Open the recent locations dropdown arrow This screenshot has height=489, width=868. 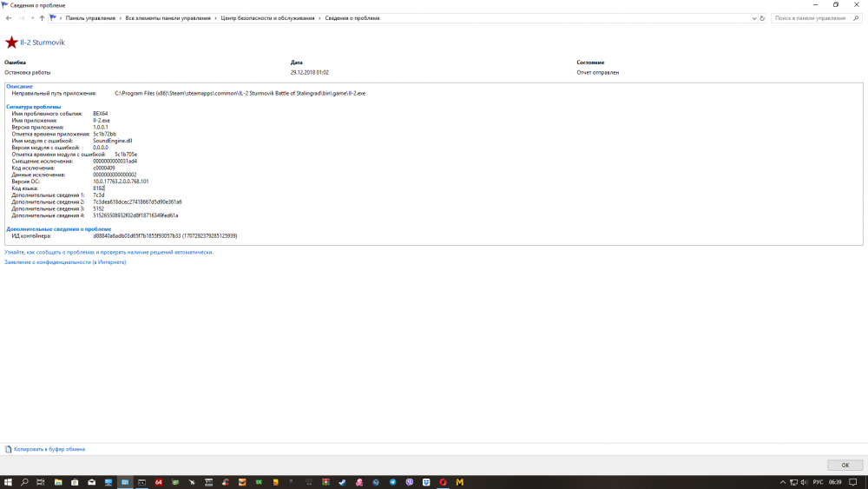pyautogui.click(x=33, y=18)
